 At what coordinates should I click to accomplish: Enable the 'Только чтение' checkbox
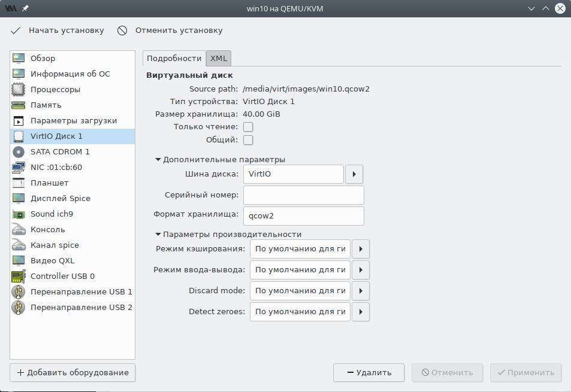pyautogui.click(x=248, y=127)
